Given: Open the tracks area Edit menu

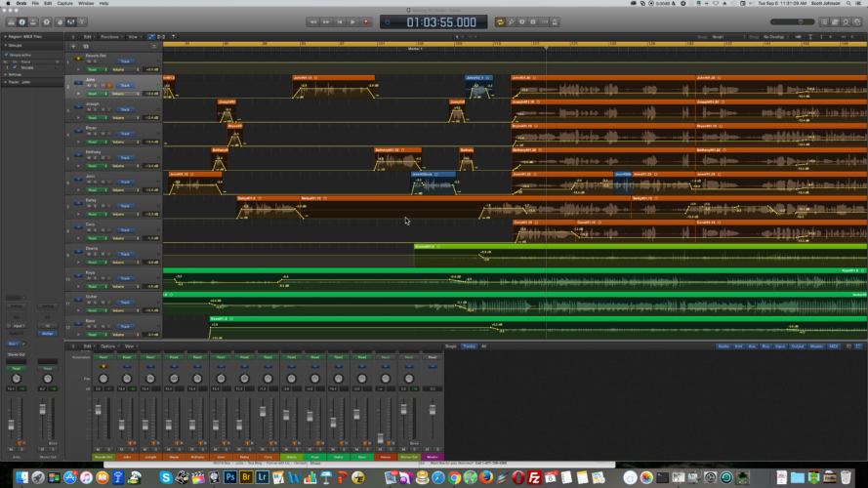Looking at the screenshot, I should tap(88, 37).
